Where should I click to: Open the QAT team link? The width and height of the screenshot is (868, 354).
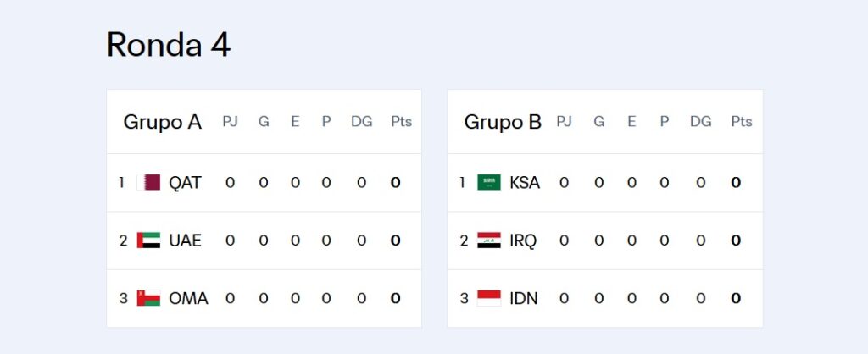[185, 183]
